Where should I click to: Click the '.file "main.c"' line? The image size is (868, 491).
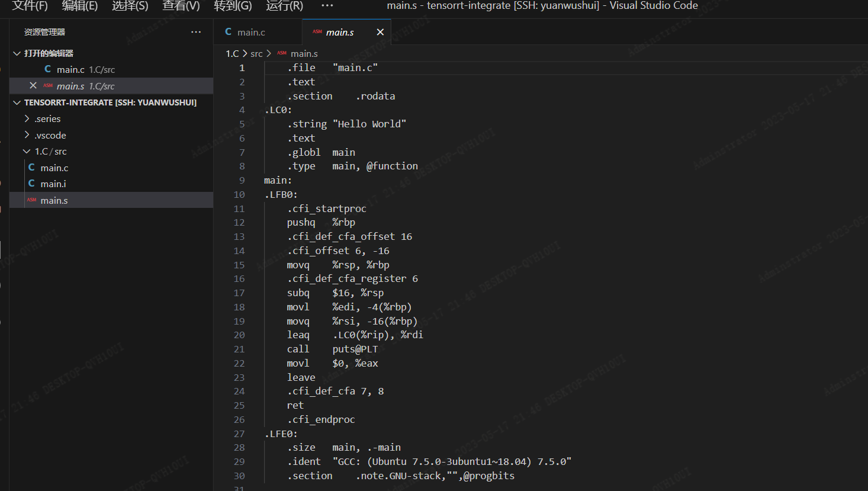click(x=332, y=68)
